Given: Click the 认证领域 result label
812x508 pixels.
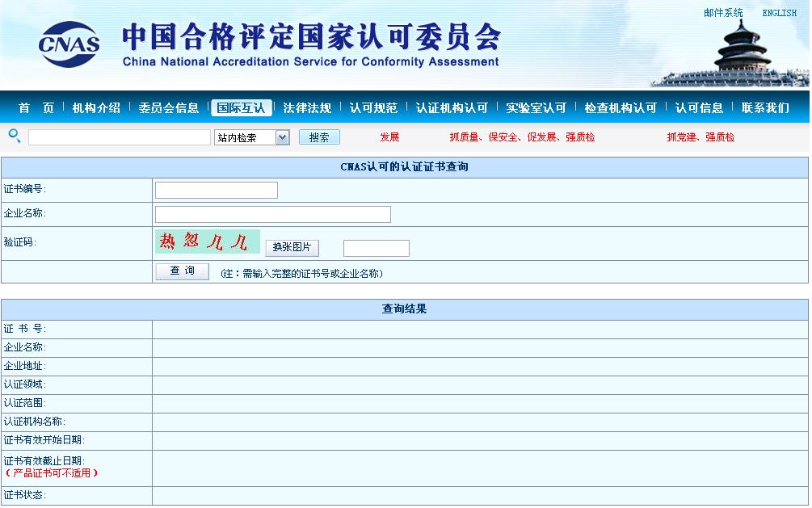Looking at the screenshot, I should click(x=24, y=384).
